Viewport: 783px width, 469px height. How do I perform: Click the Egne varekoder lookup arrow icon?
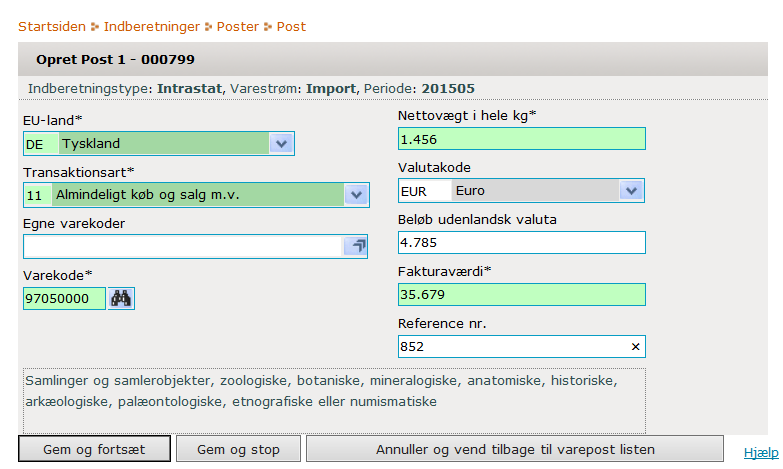(356, 246)
